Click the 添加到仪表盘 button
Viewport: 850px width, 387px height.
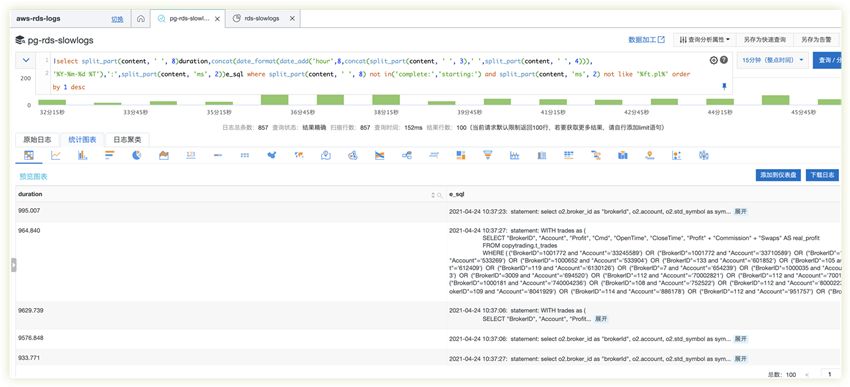point(778,175)
